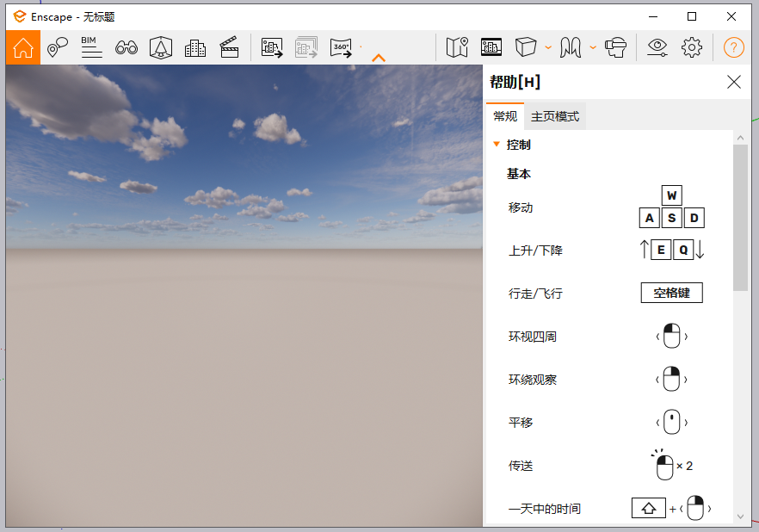Close the 帮助[H] panel
The height and width of the screenshot is (532, 759).
pyautogui.click(x=734, y=82)
